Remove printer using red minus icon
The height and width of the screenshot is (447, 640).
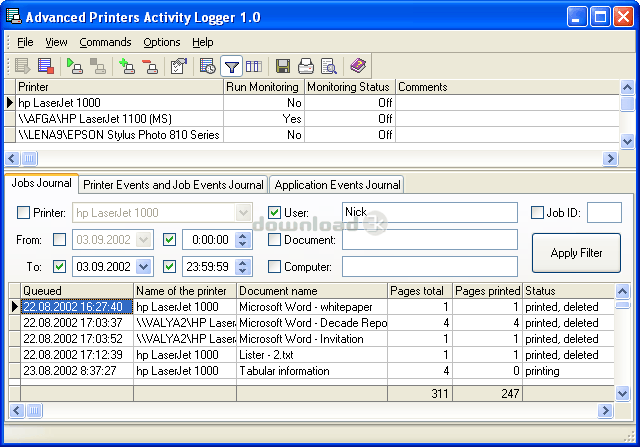[150, 66]
